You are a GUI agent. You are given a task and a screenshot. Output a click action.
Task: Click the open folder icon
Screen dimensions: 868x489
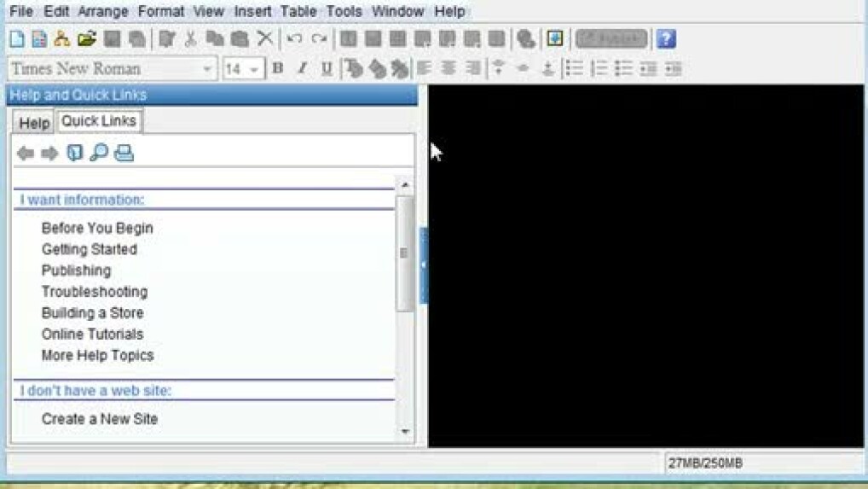tap(86, 39)
